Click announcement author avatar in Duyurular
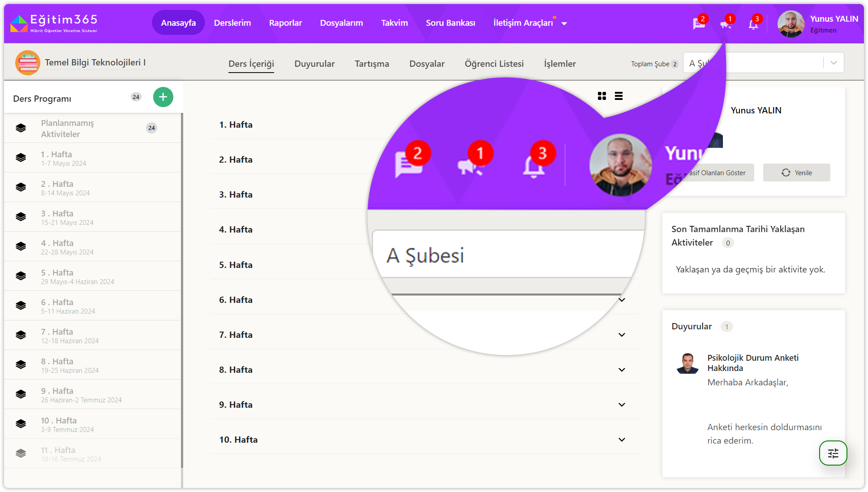 (x=688, y=363)
